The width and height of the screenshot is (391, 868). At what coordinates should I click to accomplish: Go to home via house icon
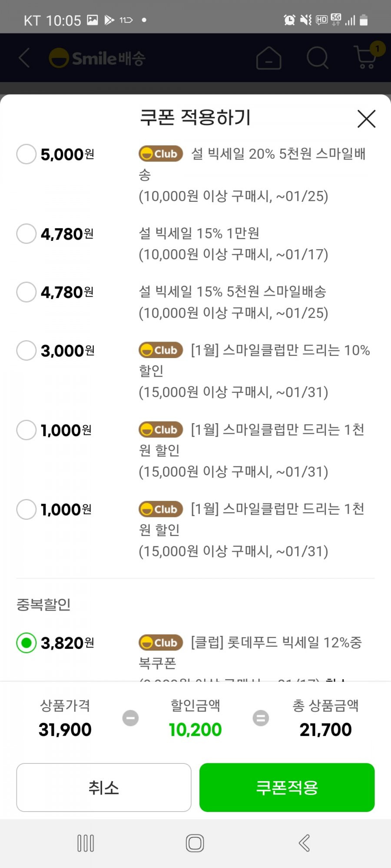pos(269,58)
